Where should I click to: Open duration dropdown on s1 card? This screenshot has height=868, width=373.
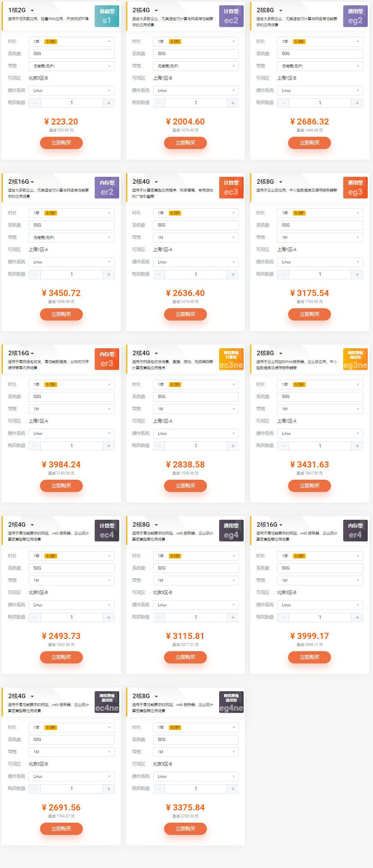[x=71, y=42]
